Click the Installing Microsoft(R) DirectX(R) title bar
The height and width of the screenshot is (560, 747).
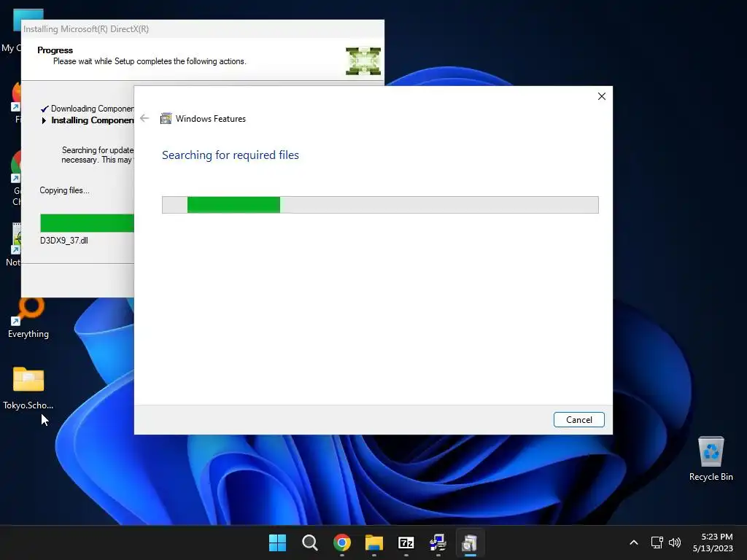(203, 29)
